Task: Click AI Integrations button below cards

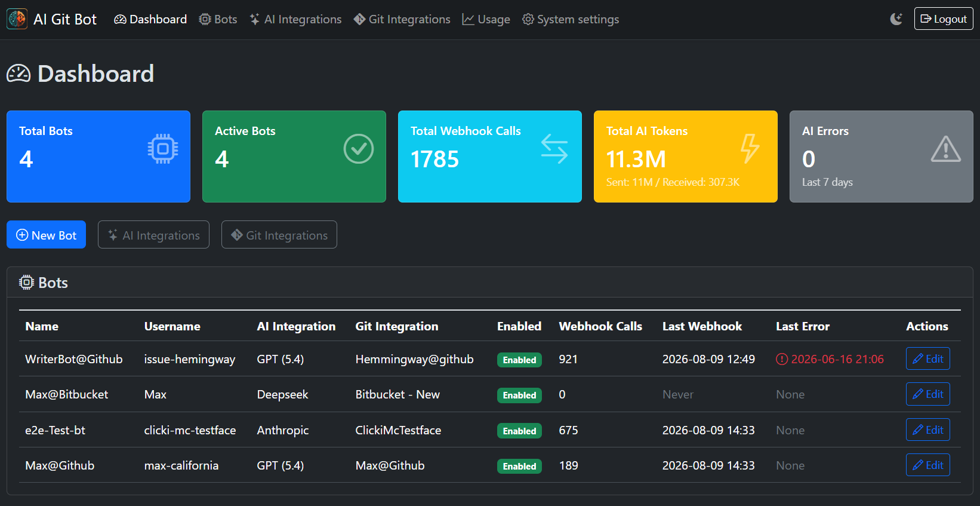Action: pyautogui.click(x=153, y=235)
